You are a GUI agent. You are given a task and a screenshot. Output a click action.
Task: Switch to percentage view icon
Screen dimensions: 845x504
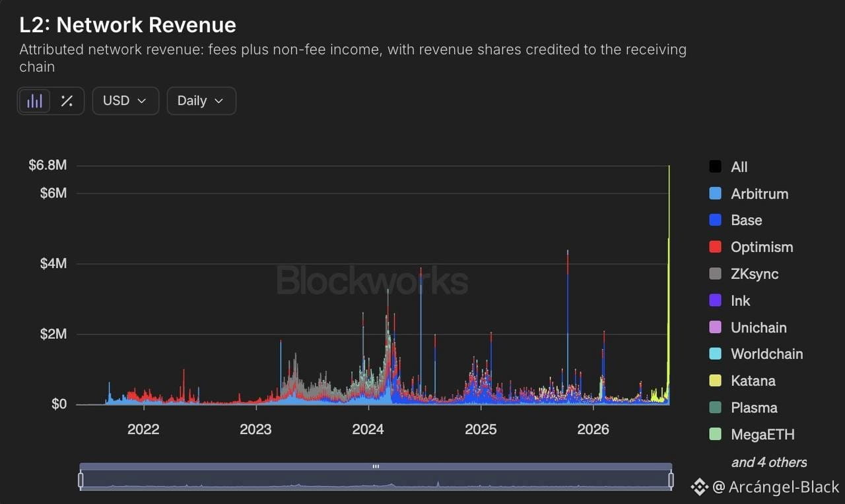pos(67,101)
